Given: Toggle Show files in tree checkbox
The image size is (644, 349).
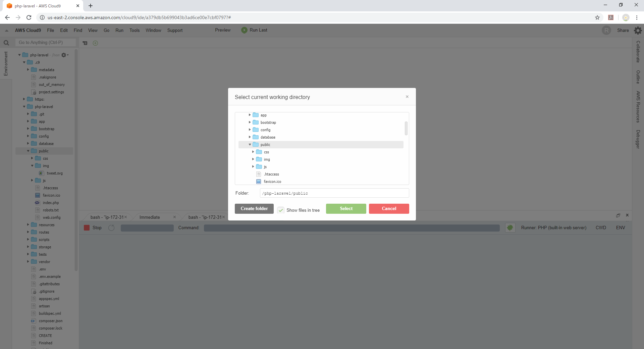Looking at the screenshot, I should 281,210.
